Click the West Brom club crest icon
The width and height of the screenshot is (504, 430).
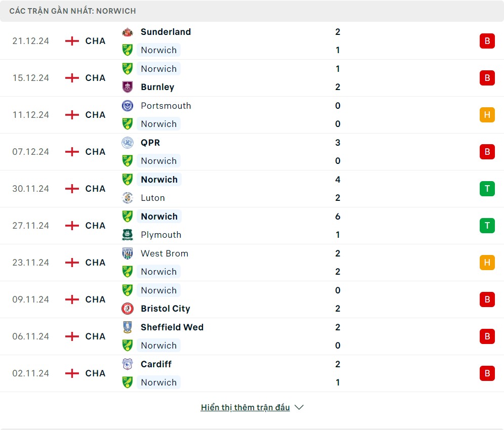point(128,253)
